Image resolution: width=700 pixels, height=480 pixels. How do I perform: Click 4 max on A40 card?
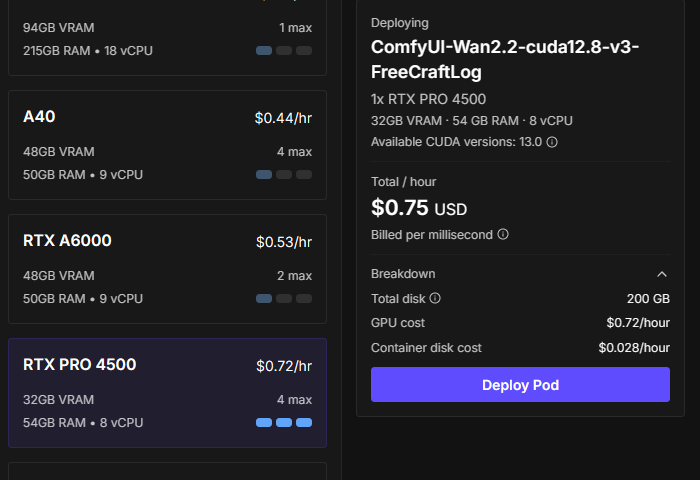(294, 152)
